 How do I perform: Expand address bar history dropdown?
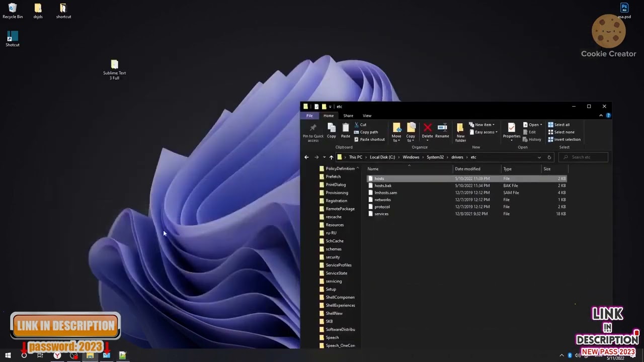click(539, 157)
